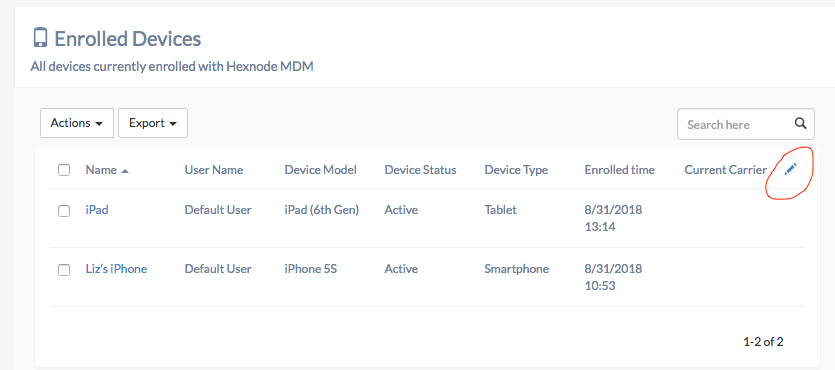This screenshot has width=835, height=370.
Task: Sort table by Device Type column
Action: [x=516, y=170]
